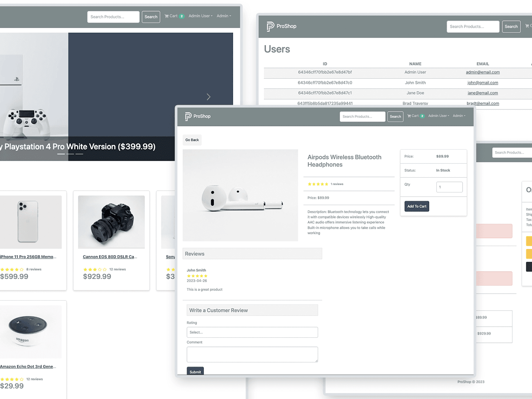Open bradt@email.com link in Users table
The image size is (532, 399).
(483, 104)
